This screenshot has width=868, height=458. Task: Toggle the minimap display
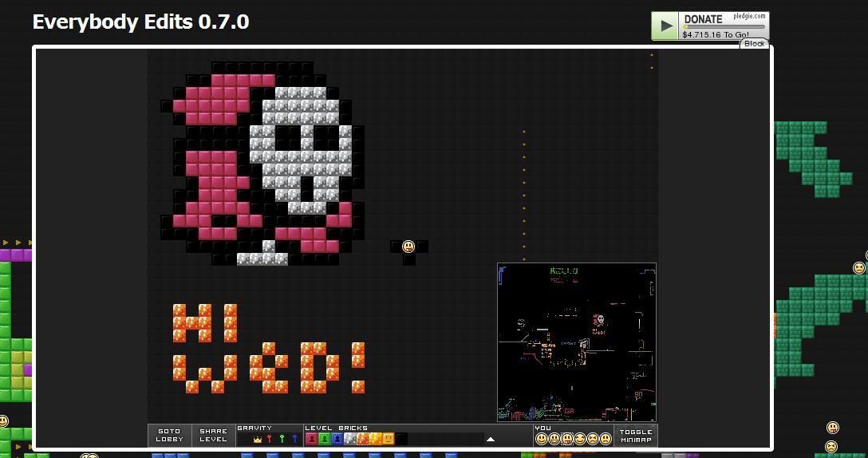(636, 436)
